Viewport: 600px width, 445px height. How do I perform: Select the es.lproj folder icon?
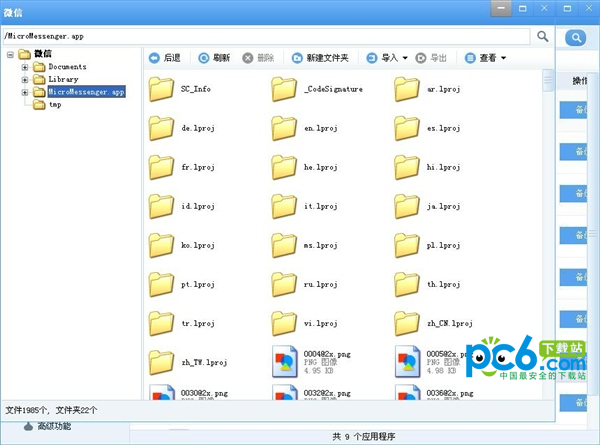(x=407, y=128)
